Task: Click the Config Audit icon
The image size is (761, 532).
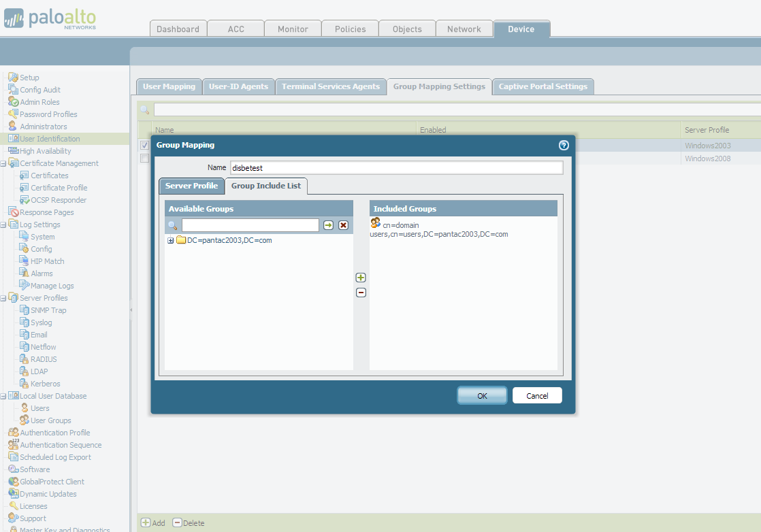Action: (13, 89)
